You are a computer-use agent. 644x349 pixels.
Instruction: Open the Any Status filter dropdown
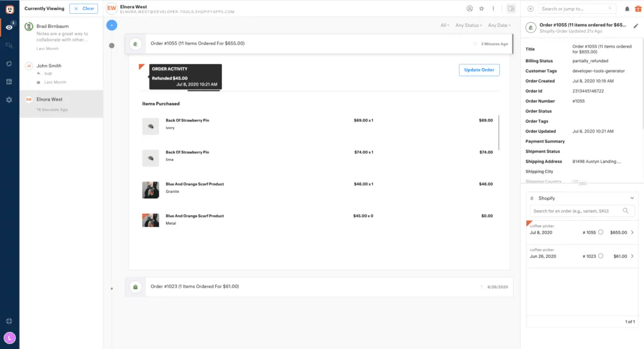coord(469,25)
